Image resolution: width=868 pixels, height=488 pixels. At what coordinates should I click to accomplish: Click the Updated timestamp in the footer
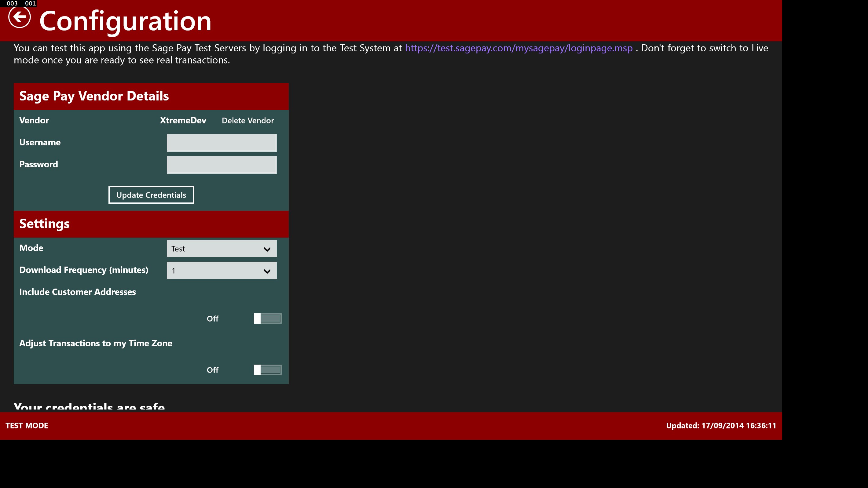click(721, 426)
